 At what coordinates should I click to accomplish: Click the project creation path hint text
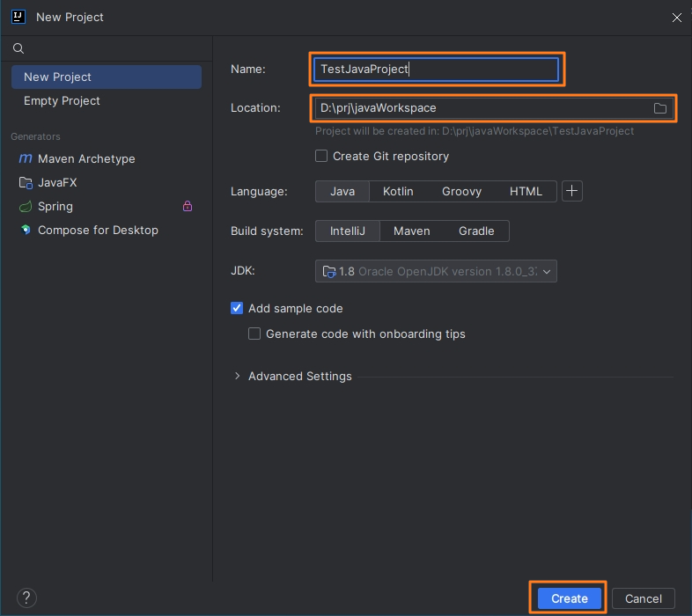pos(475,131)
